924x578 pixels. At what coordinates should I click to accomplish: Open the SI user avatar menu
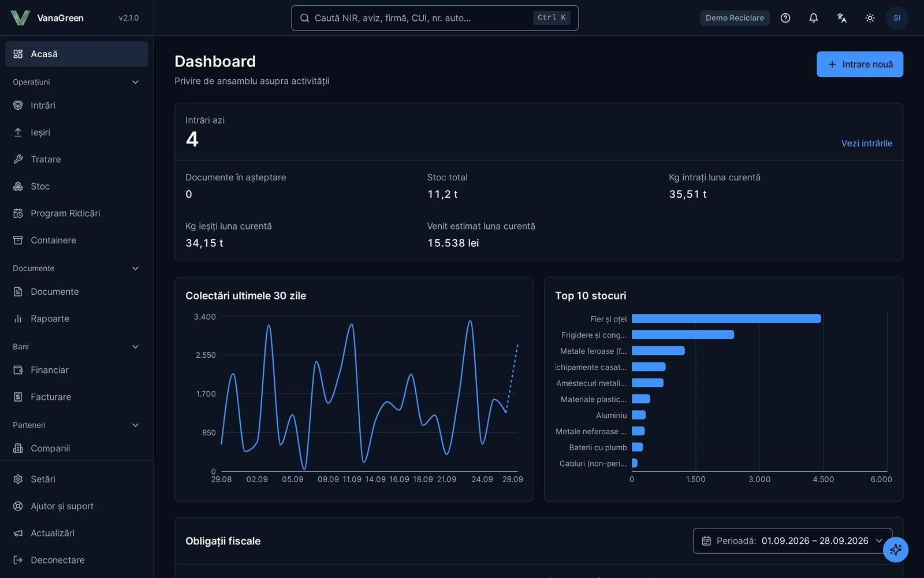pos(897,18)
